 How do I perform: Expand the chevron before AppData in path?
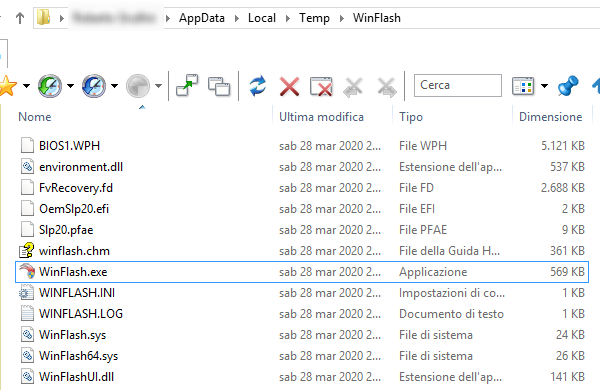click(x=168, y=18)
